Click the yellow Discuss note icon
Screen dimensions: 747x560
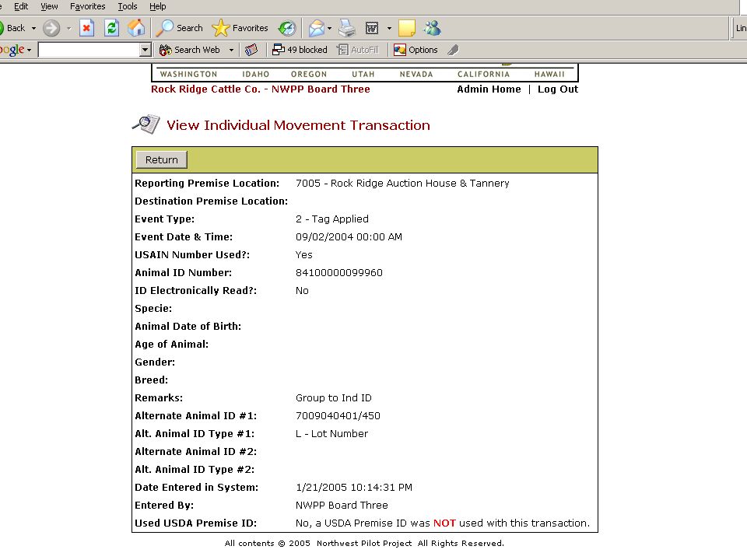[406, 28]
